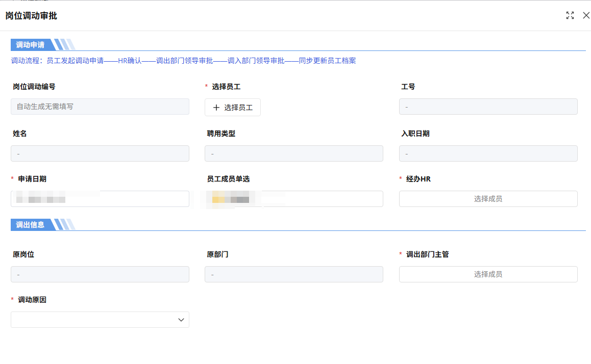Select the 经办HR member picker
The width and height of the screenshot is (591, 364).
point(488,198)
